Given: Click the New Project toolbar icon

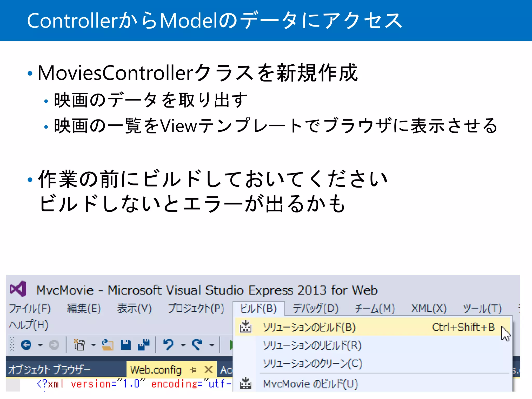Looking at the screenshot, I should point(79,345).
